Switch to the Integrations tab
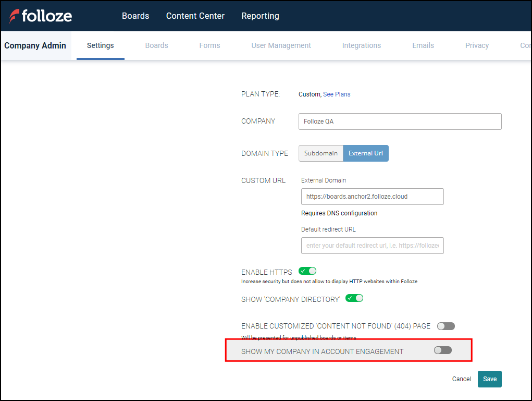This screenshot has height=401, width=532. tap(361, 45)
